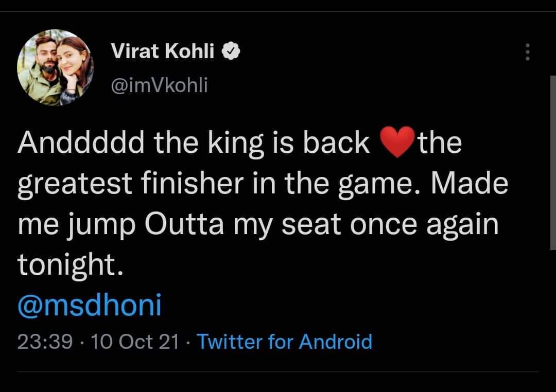Click the phrase greatest finisher in tweet

pos(130,184)
